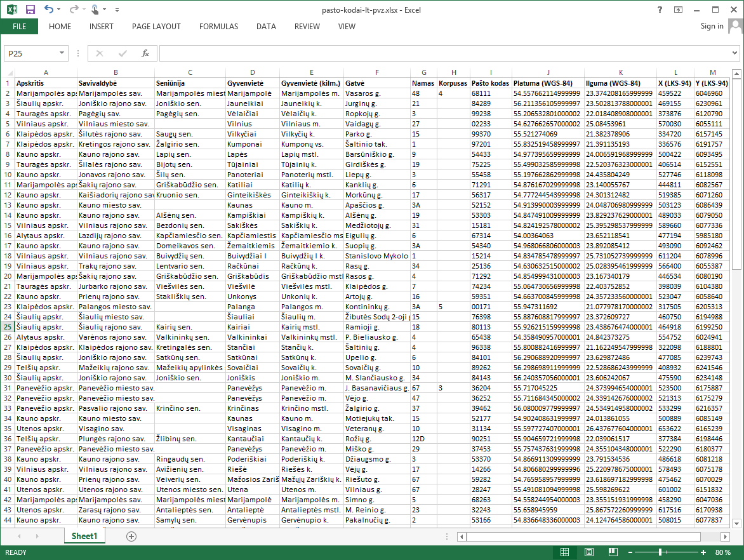This screenshot has height=560, width=744.
Task: Open Customize Quick Access Toolbar dropdown
Action: pyautogui.click(x=117, y=10)
